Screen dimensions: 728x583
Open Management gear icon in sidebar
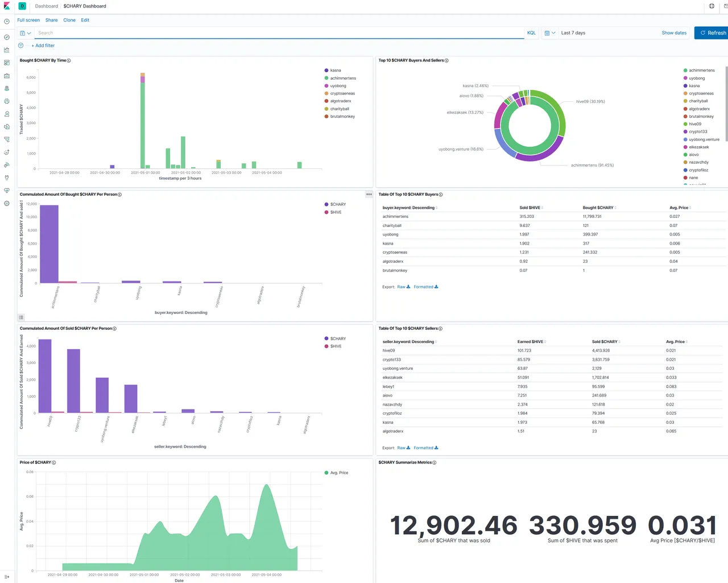[x=7, y=203]
